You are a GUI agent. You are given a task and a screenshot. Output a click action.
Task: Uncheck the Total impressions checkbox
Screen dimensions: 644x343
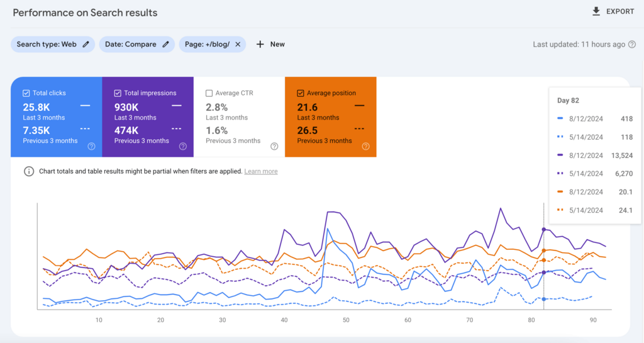point(118,93)
